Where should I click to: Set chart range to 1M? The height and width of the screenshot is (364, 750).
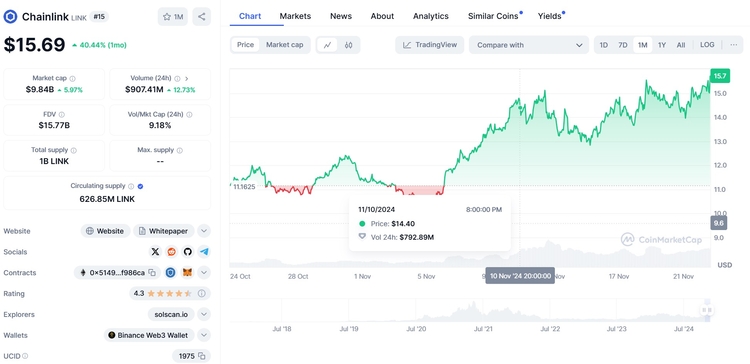point(642,45)
